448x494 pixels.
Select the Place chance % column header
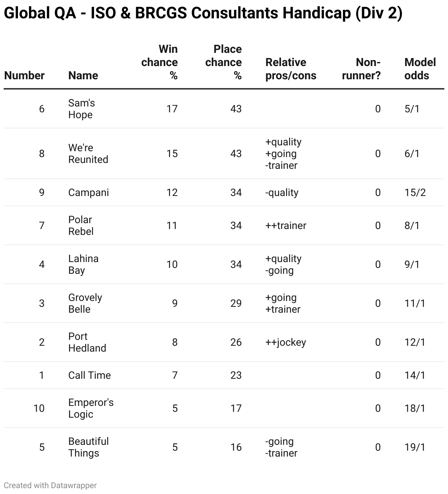pyautogui.click(x=223, y=62)
